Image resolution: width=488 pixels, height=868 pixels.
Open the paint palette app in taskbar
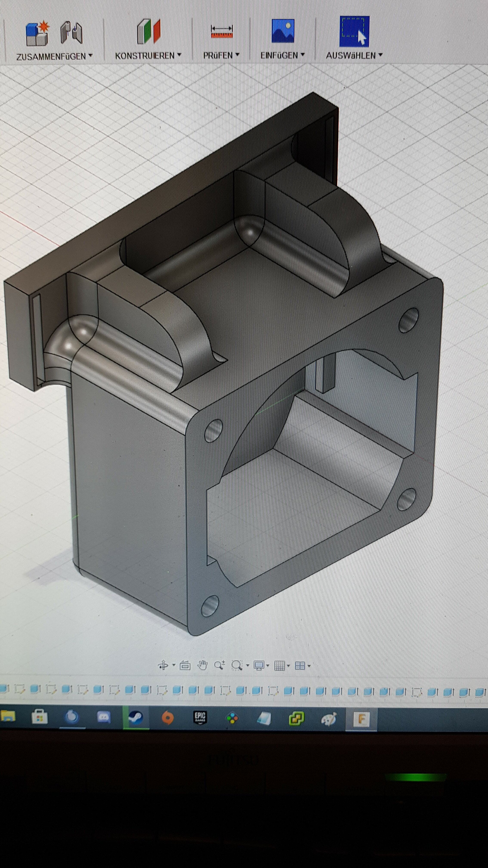pyautogui.click(x=329, y=719)
